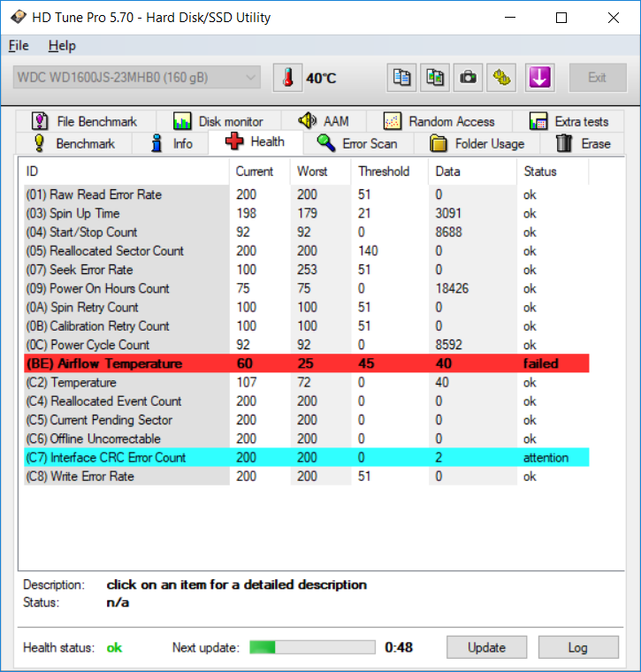Select the (03) Spin Up Time row
This screenshot has height=672, width=641.
tap(307, 213)
